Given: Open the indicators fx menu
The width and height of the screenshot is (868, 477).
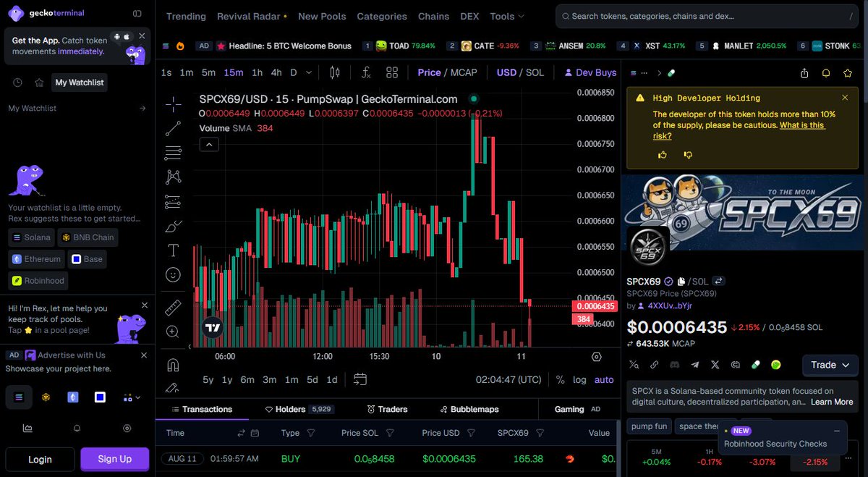Looking at the screenshot, I should [x=366, y=72].
